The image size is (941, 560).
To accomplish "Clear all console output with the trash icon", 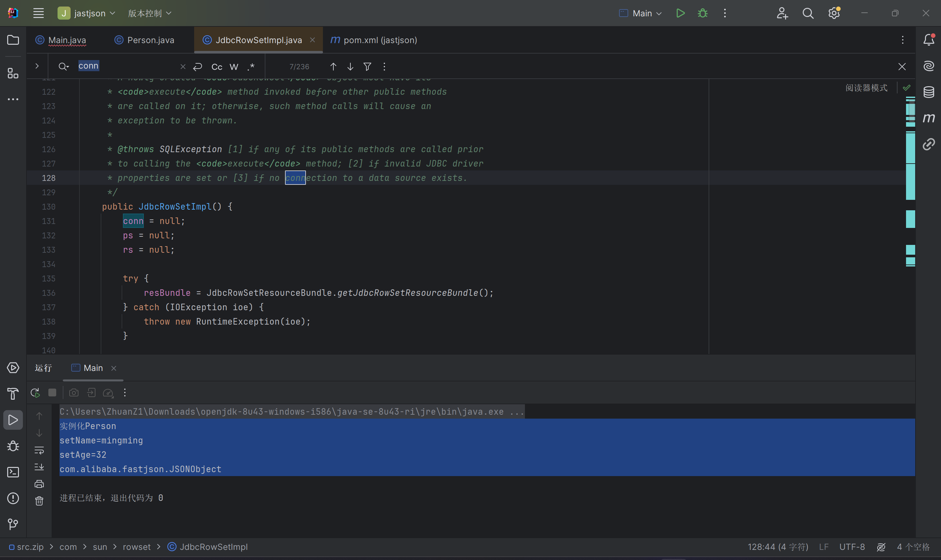I will coord(39,501).
